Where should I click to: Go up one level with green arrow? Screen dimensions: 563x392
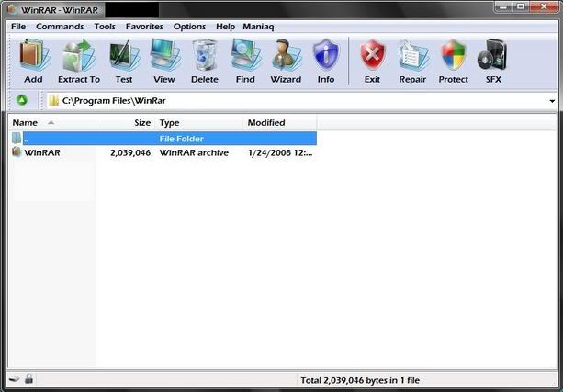click(x=22, y=100)
